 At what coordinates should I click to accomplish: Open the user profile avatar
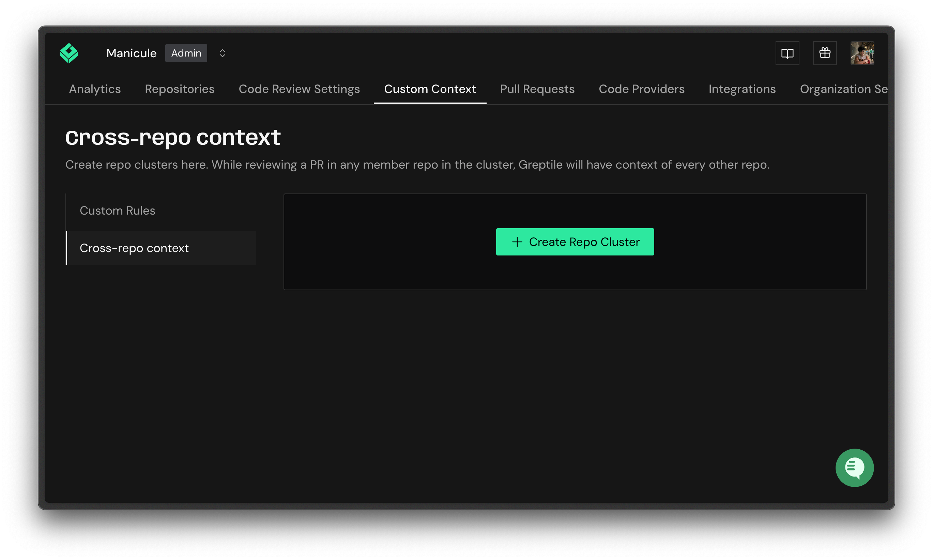pos(862,53)
